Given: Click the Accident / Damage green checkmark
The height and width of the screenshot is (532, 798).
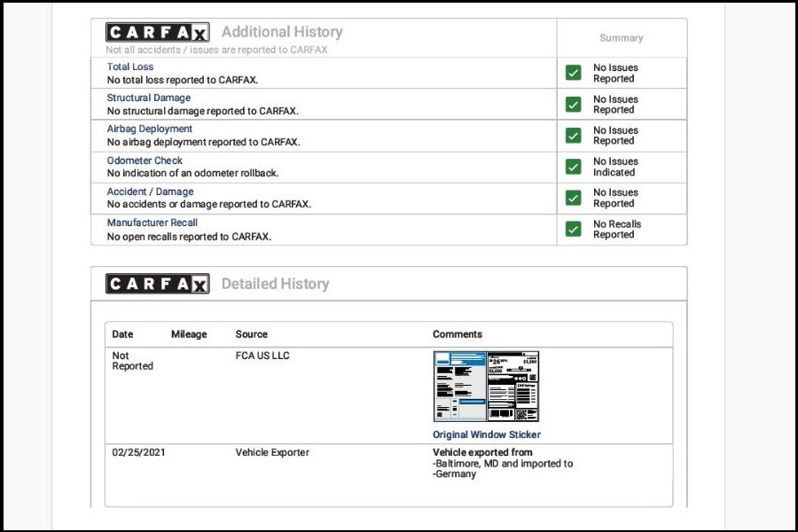Looking at the screenshot, I should pos(574,198).
